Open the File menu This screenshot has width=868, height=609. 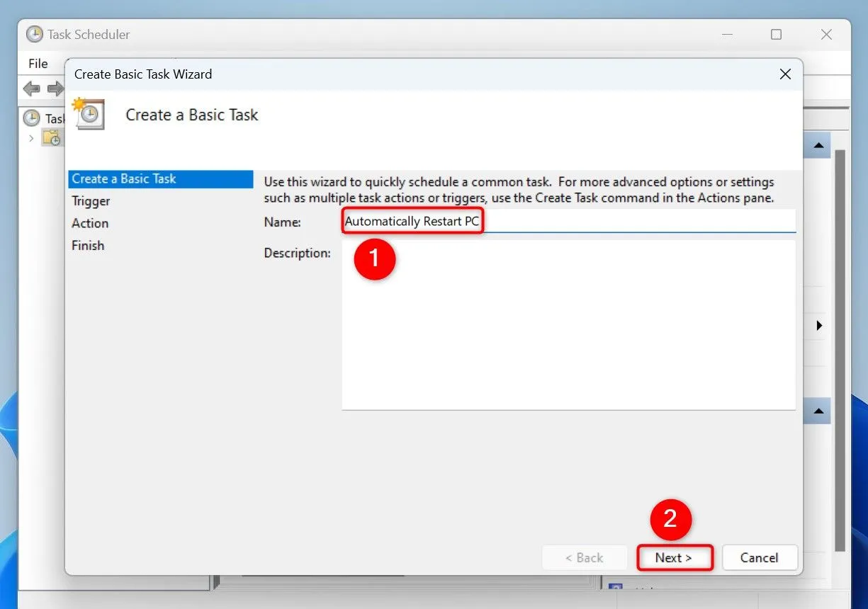coord(38,63)
